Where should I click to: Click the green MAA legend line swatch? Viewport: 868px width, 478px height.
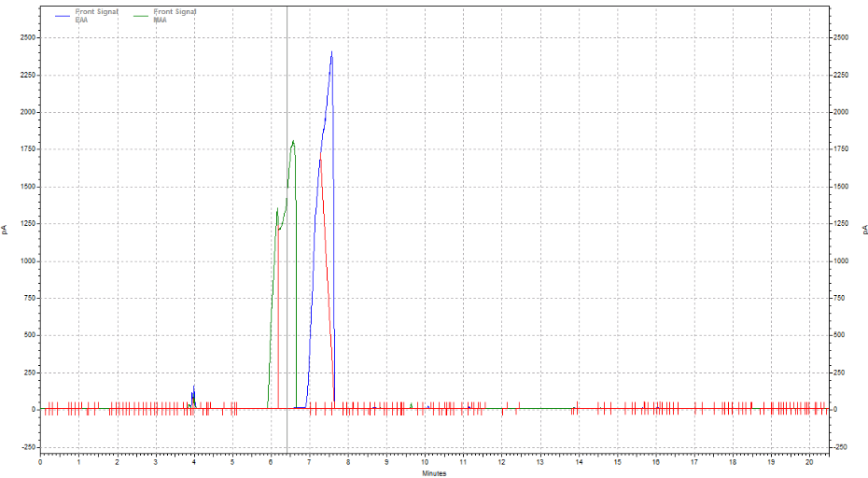click(x=141, y=16)
